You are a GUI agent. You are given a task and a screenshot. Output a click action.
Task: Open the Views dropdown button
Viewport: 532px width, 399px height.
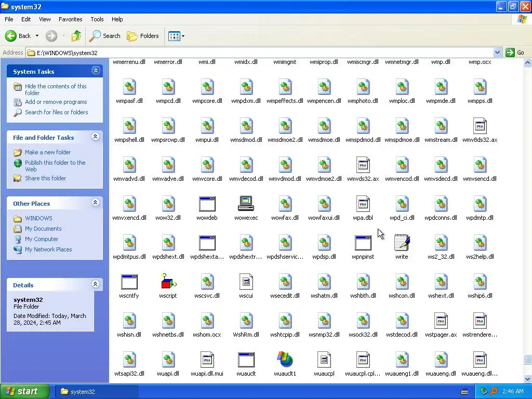pyautogui.click(x=177, y=36)
